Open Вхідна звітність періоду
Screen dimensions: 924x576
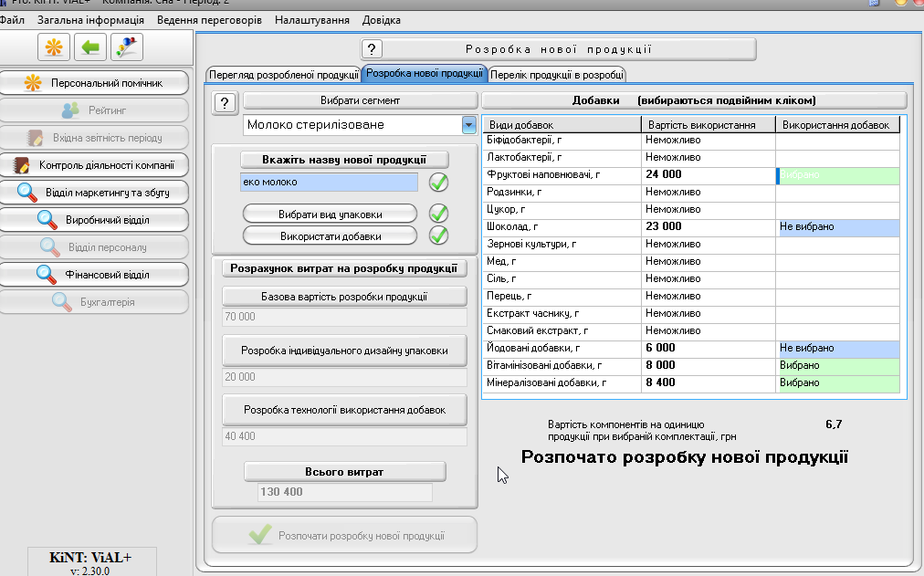pos(95,138)
